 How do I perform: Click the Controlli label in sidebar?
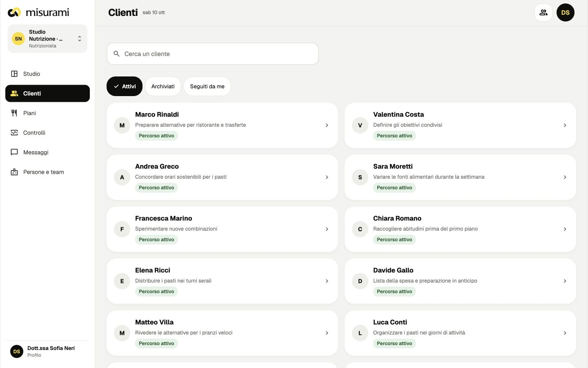click(34, 133)
